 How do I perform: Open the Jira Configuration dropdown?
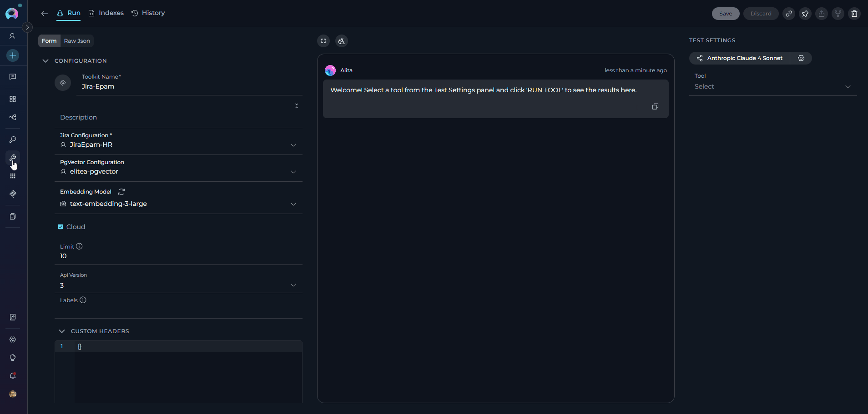point(293,145)
